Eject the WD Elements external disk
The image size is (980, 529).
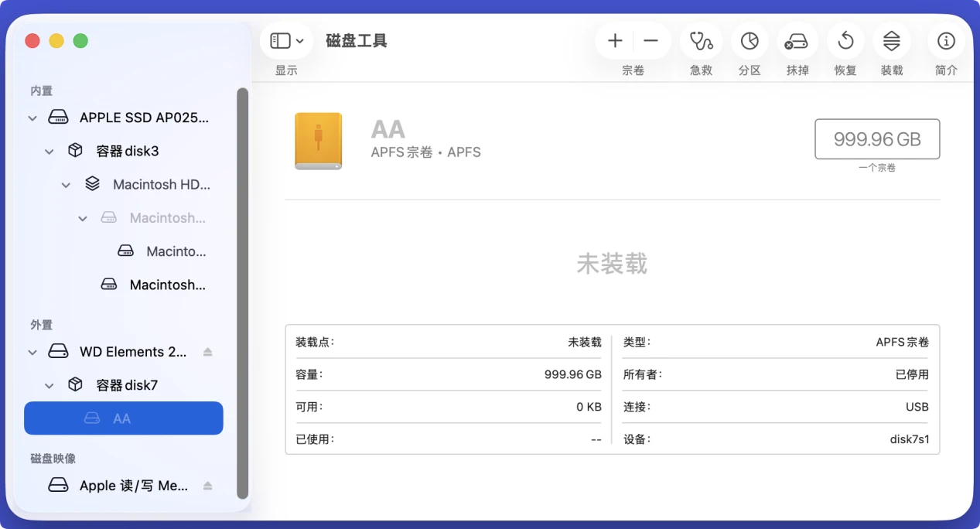[207, 351]
